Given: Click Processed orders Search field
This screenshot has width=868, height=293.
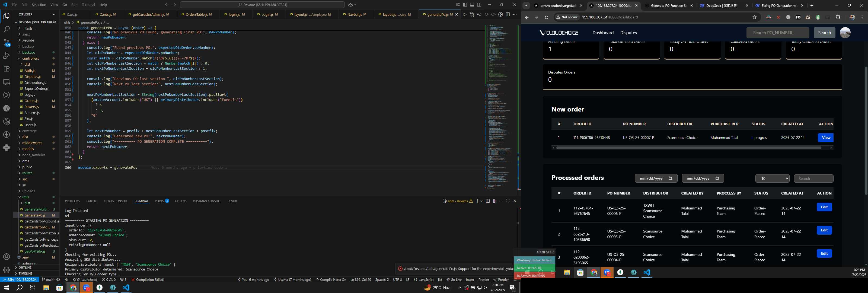Looking at the screenshot, I should point(813,178).
